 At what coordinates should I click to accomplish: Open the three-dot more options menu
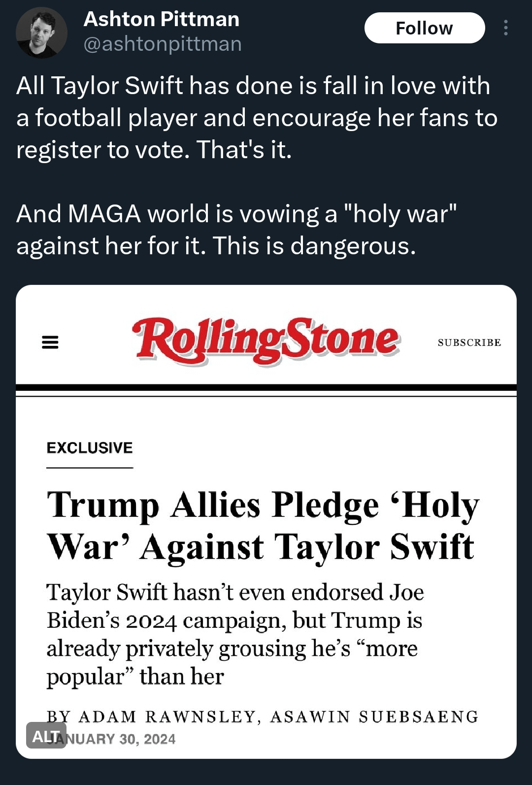tap(505, 28)
